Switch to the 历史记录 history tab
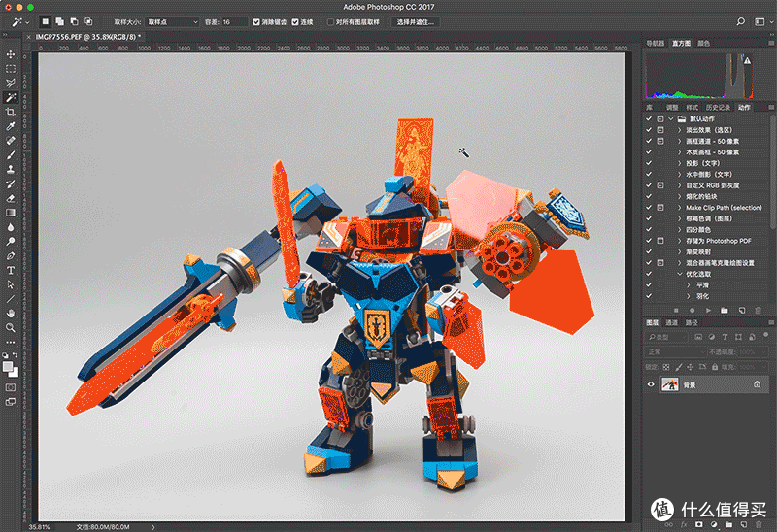This screenshot has width=777, height=532. point(718,107)
